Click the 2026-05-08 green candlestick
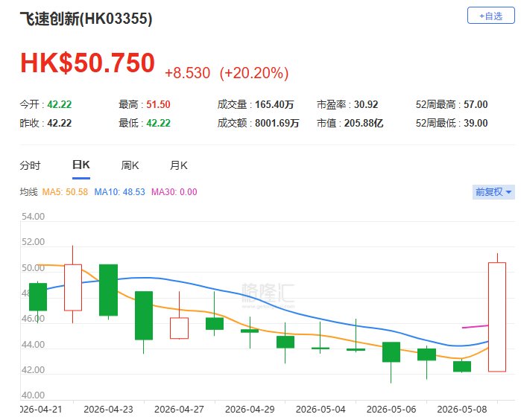 click(x=462, y=366)
